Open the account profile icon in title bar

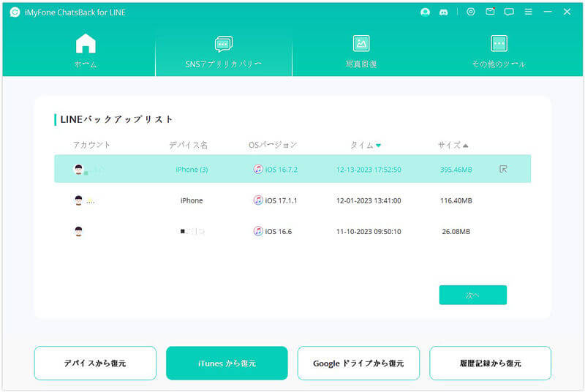tap(425, 12)
